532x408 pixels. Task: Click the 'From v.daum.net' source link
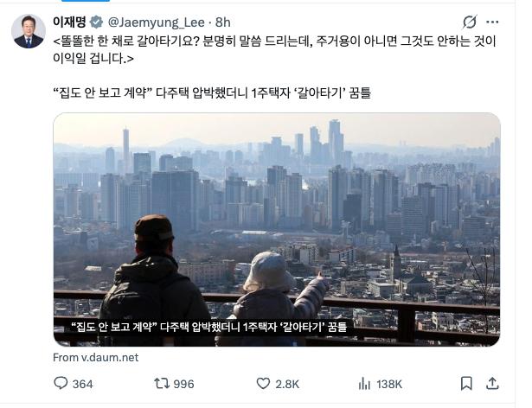tap(96, 358)
